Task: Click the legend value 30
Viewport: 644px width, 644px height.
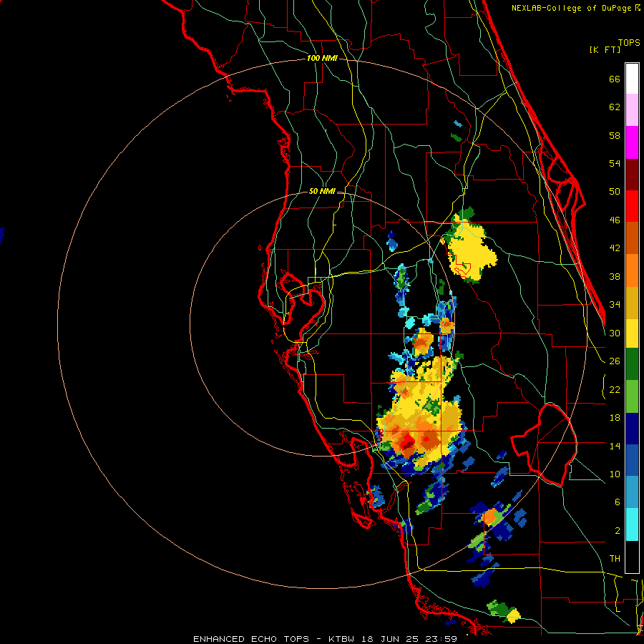Action: tap(615, 333)
